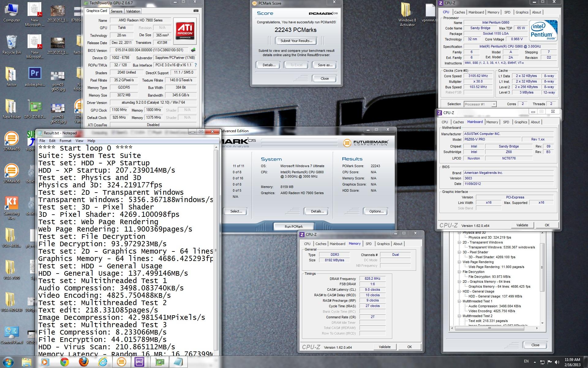Open the Format menu in Notepad

pos(66,141)
